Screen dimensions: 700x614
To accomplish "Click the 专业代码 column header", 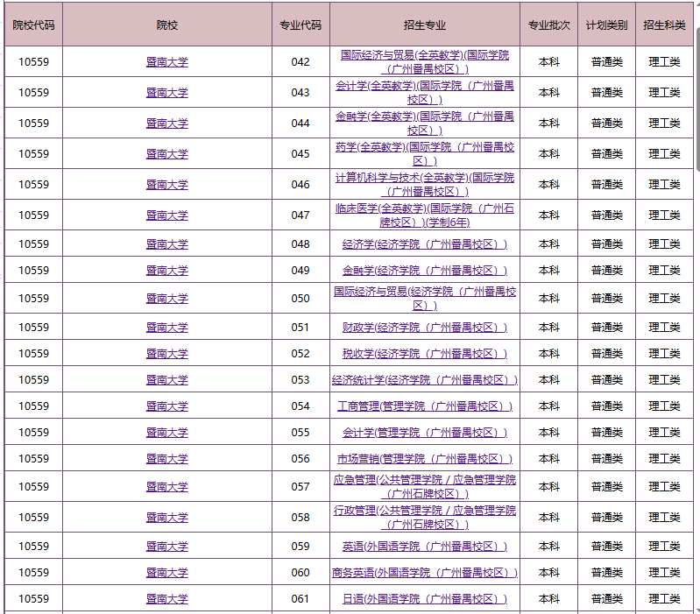I will tap(301, 25).
